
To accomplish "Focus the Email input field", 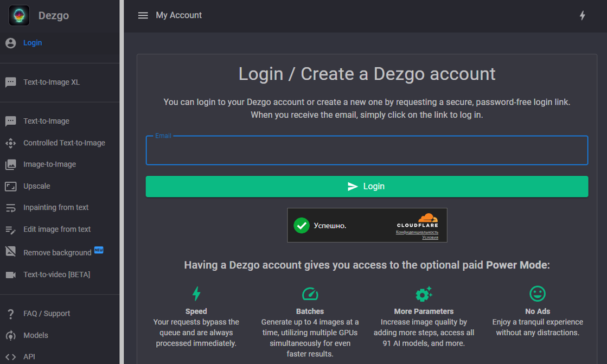I will [x=367, y=150].
